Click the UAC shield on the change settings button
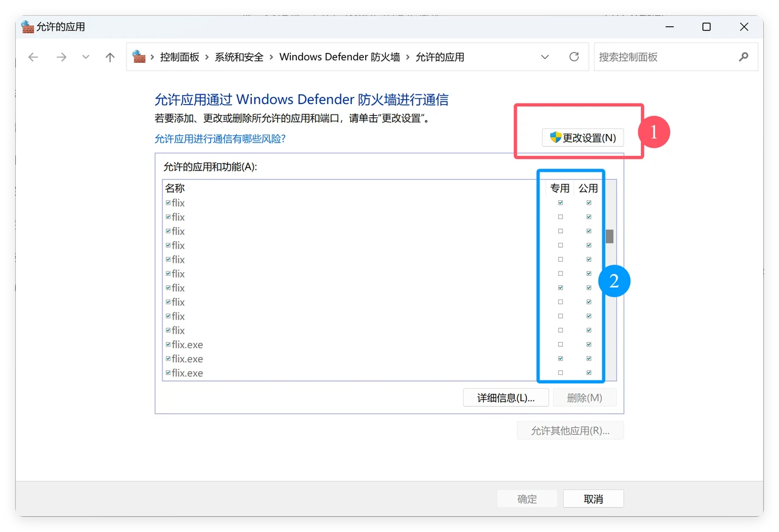Screen dimensions: 779x532 coord(556,138)
